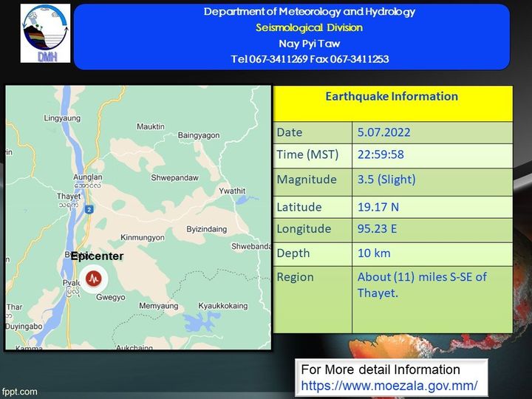Click the Kinmungyon label on the map
The image size is (532, 399).
pyautogui.click(x=142, y=238)
